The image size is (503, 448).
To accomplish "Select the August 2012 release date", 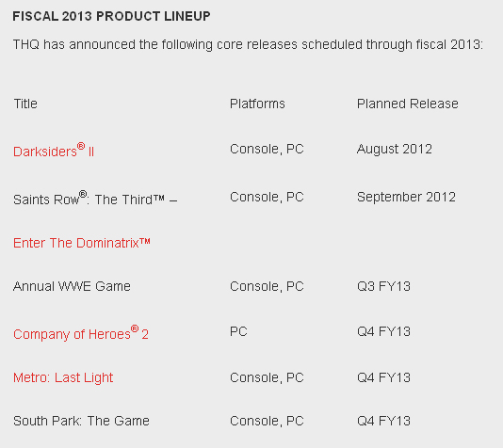I will [x=395, y=149].
